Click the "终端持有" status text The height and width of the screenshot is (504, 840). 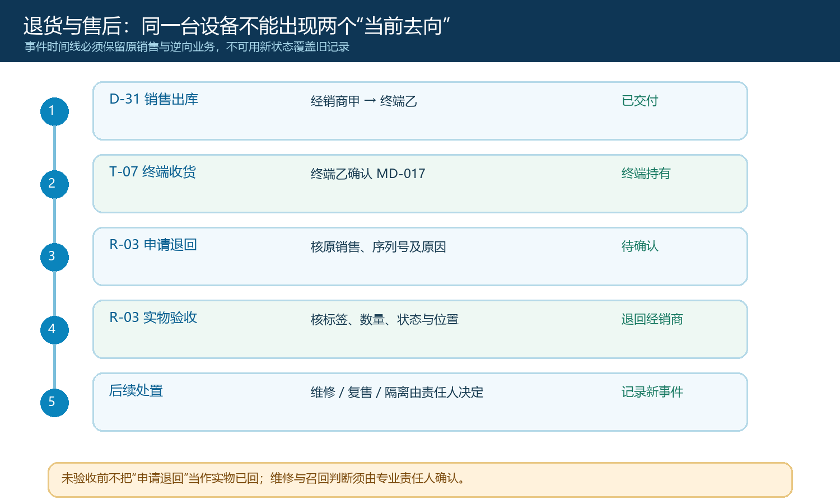pos(646,174)
